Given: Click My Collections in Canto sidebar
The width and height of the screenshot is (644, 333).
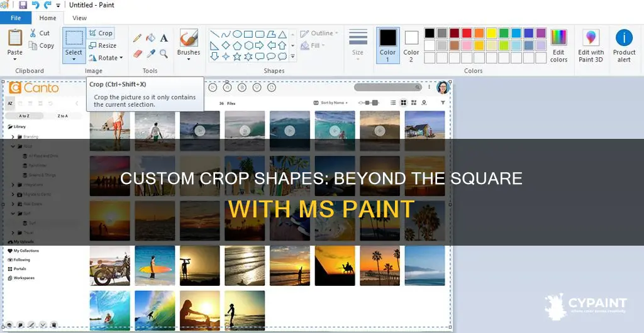Looking at the screenshot, I should (x=23, y=251).
